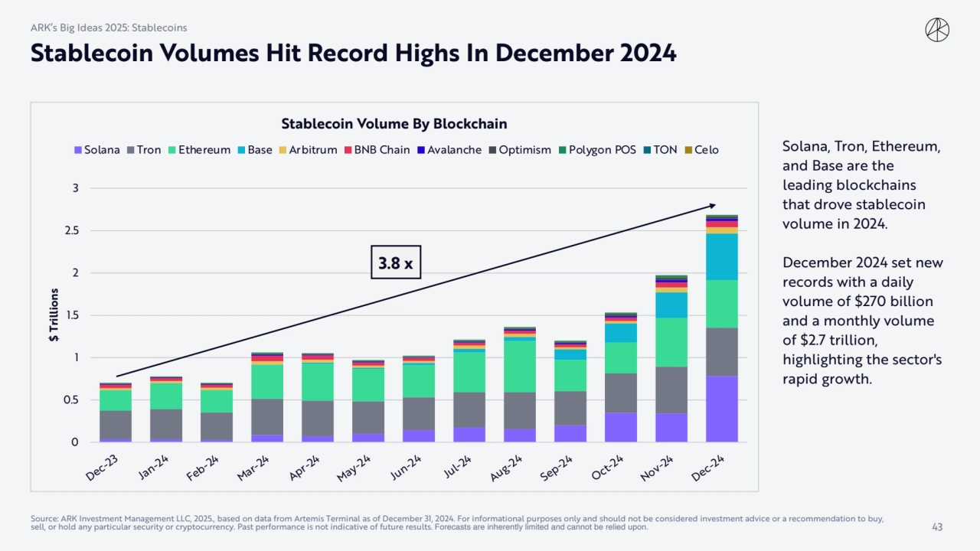Viewport: 980px width, 551px height.
Task: Select the 'Celo' legend label text
Action: coord(706,150)
